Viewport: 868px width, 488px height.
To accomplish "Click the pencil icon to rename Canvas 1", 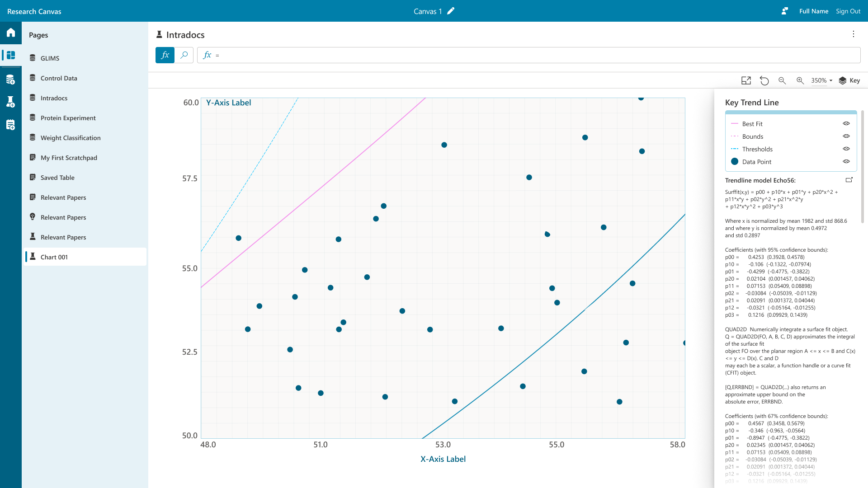I will (451, 11).
